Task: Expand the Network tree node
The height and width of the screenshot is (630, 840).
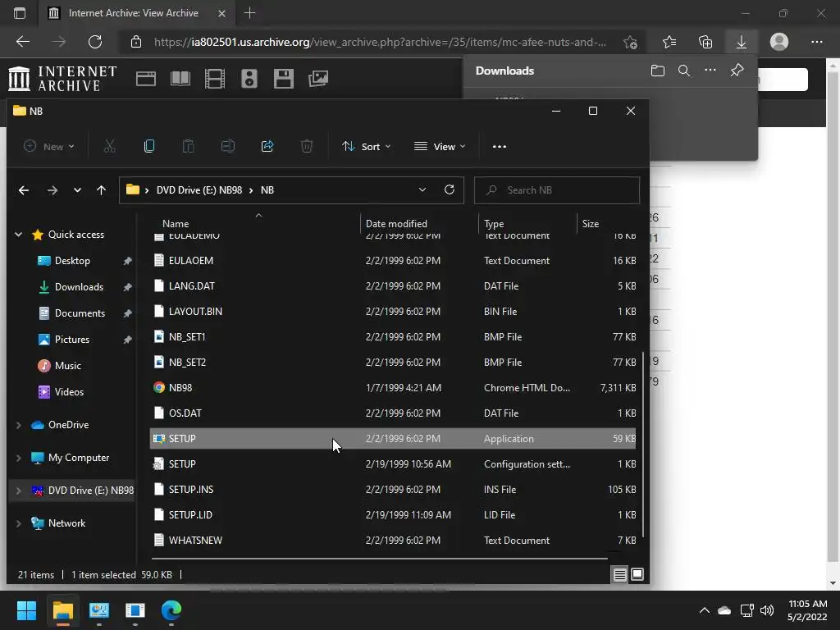Action: coord(18,523)
